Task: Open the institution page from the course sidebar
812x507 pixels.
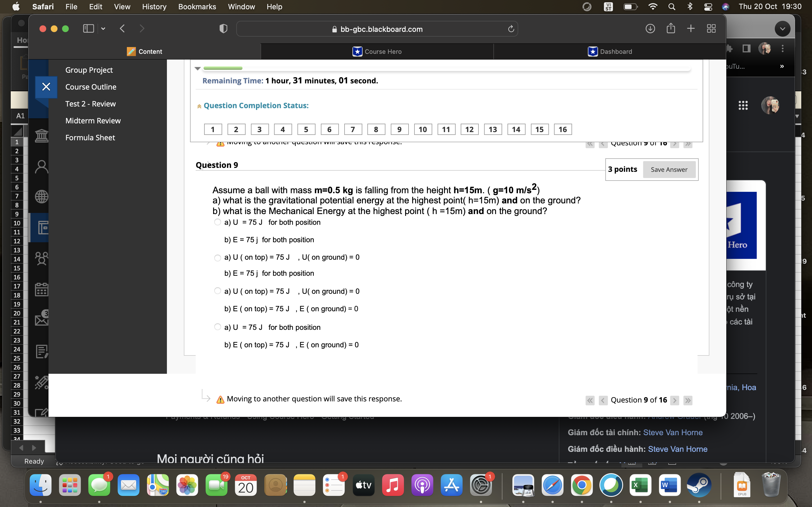Action: (42, 135)
